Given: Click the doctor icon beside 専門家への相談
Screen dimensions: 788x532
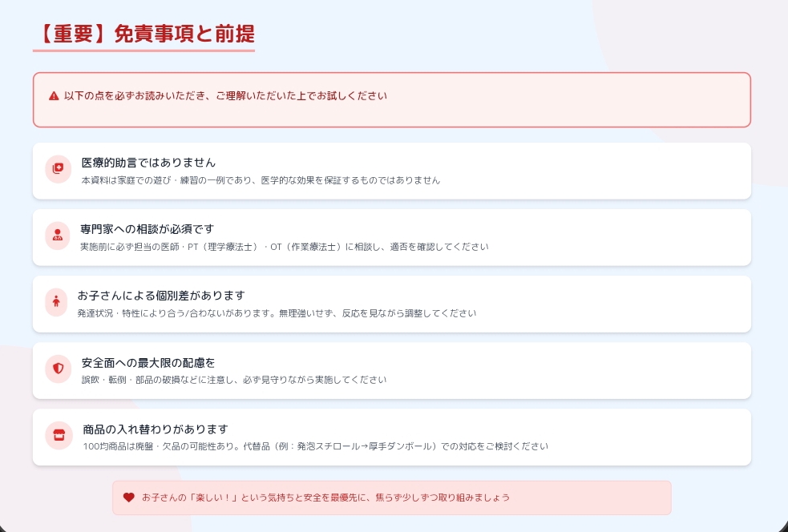Looking at the screenshot, I should point(58,236).
